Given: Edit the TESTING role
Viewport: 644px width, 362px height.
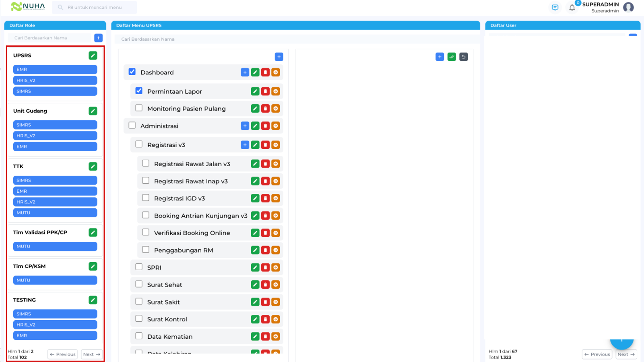Looking at the screenshot, I should (93, 300).
